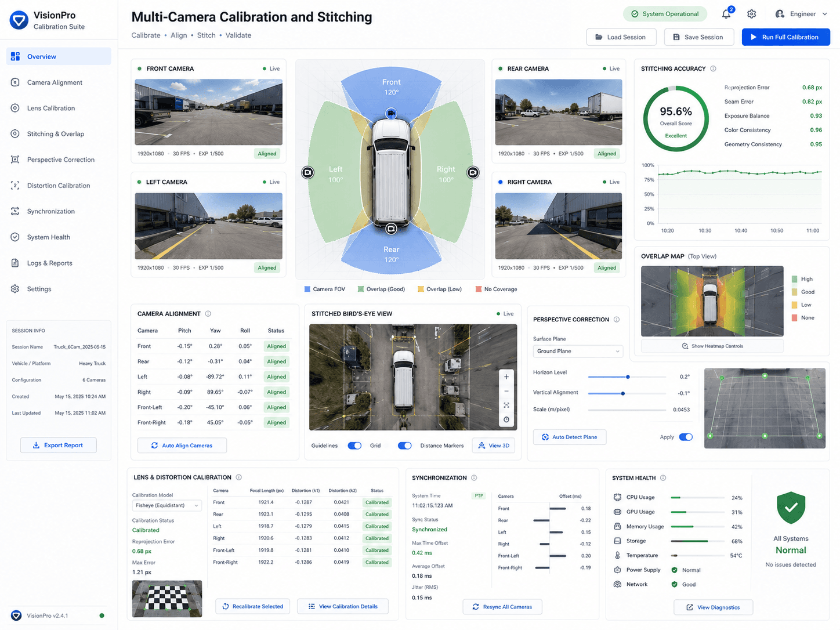The image size is (840, 630).
Task: Click Export Report button
Action: coord(59,445)
